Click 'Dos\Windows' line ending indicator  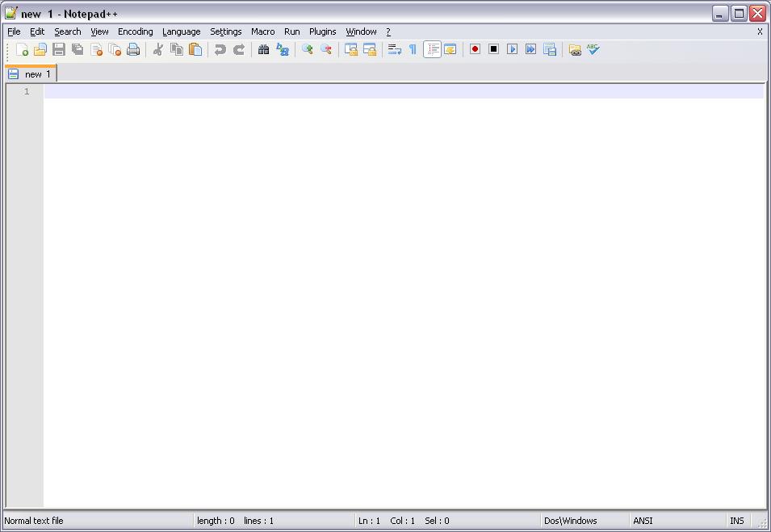pos(571,521)
